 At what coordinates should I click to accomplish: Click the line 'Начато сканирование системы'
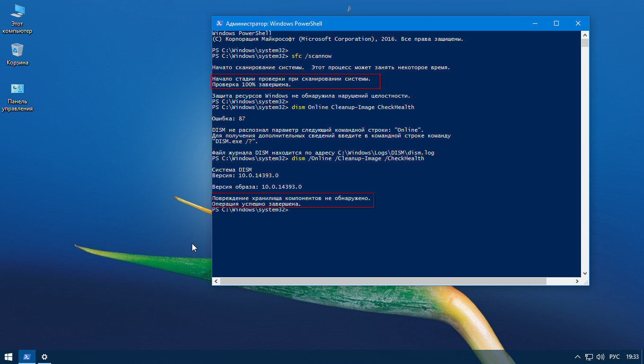tap(331, 67)
